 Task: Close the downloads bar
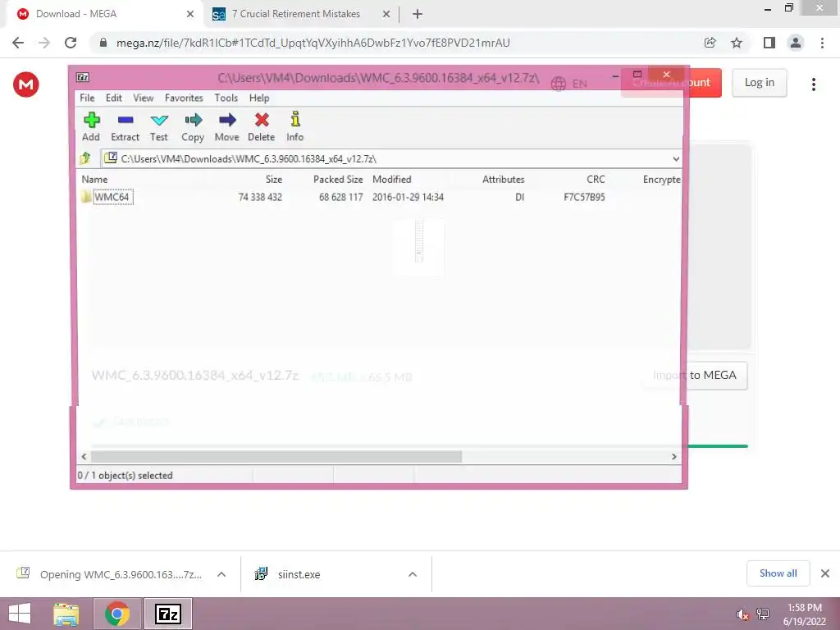coord(825,573)
